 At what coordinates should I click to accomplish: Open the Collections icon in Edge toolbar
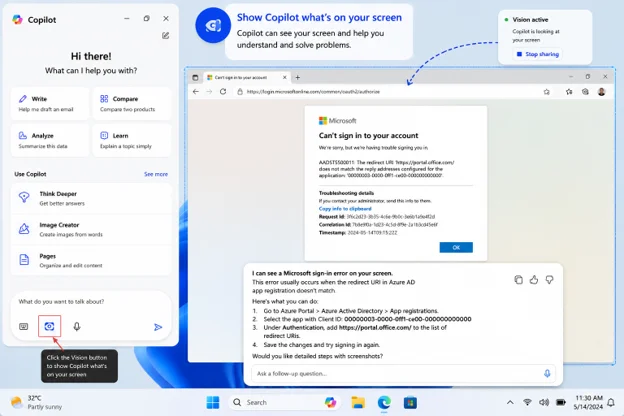(585, 92)
